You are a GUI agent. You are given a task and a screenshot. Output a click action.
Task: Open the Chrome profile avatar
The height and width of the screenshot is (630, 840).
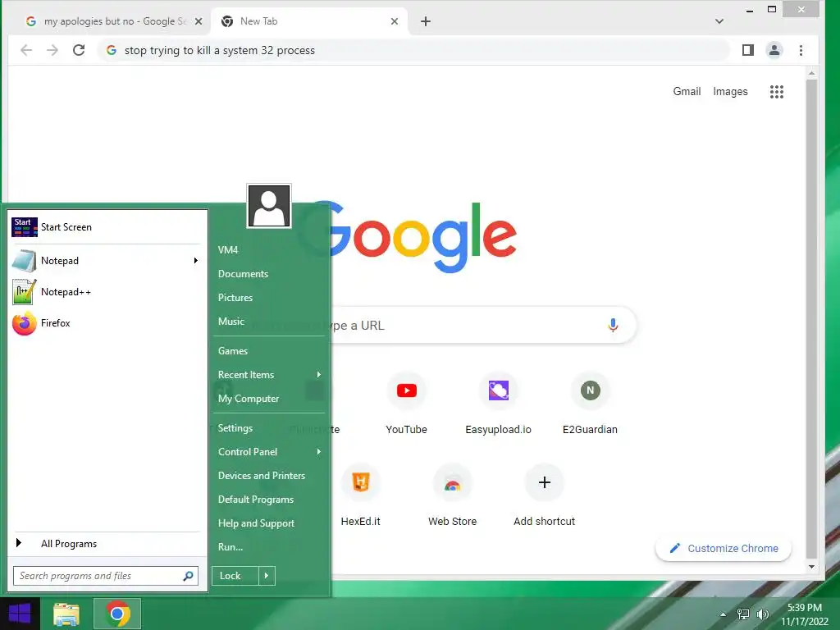click(774, 50)
